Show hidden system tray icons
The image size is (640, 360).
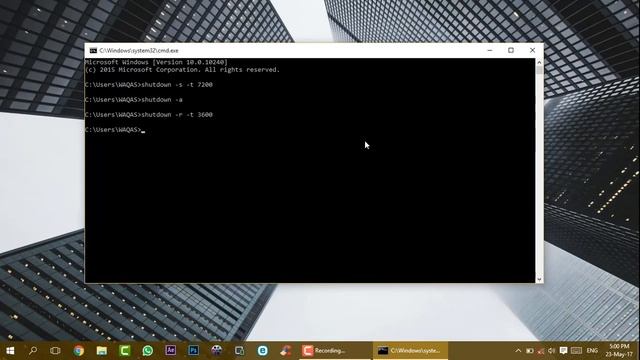coord(518,351)
